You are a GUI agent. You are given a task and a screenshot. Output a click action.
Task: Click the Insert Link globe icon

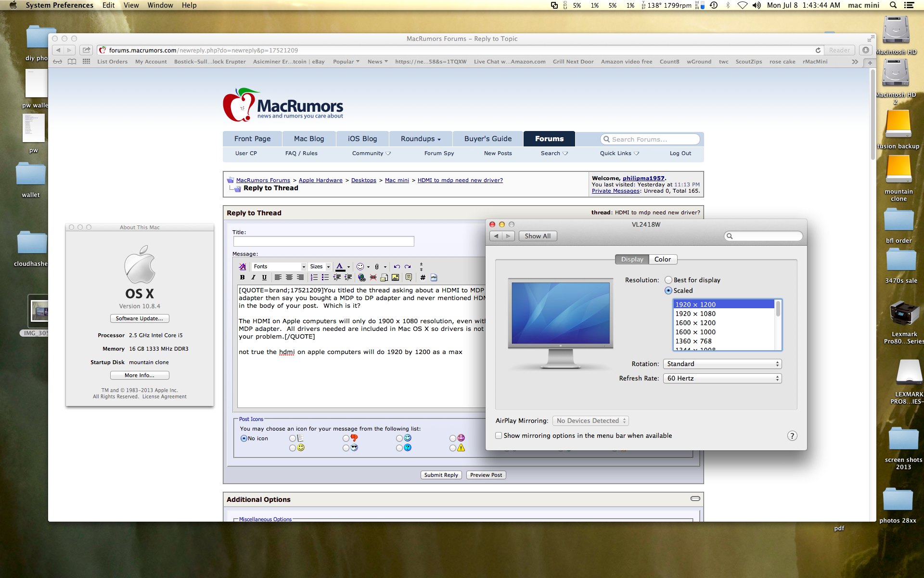pyautogui.click(x=361, y=277)
